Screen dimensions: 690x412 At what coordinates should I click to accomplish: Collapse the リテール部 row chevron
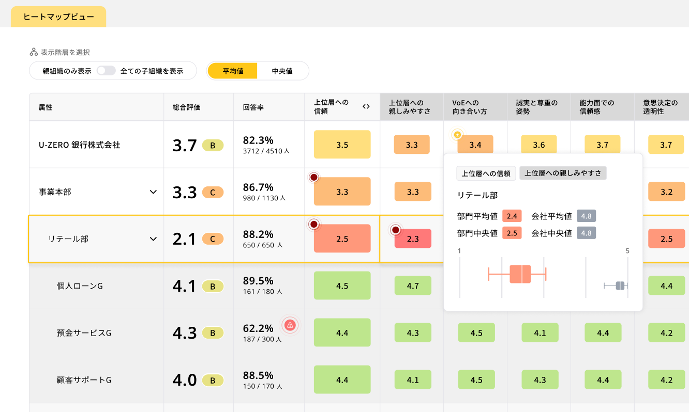[x=154, y=239]
